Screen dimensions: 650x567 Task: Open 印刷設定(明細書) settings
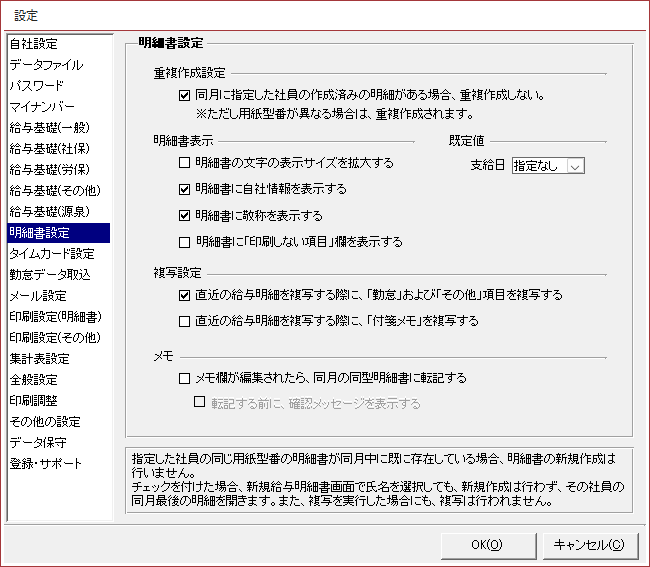click(x=55, y=317)
